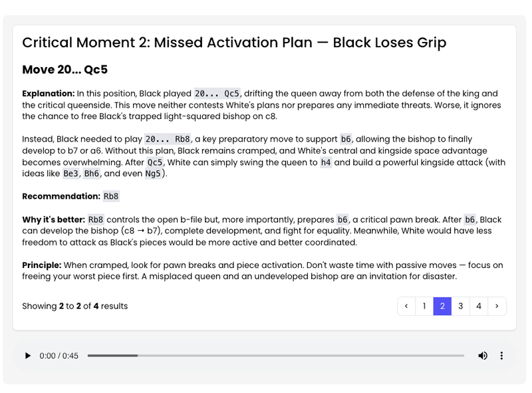Select the highlighted page 2 button
This screenshot has height=393, width=532.
click(442, 307)
